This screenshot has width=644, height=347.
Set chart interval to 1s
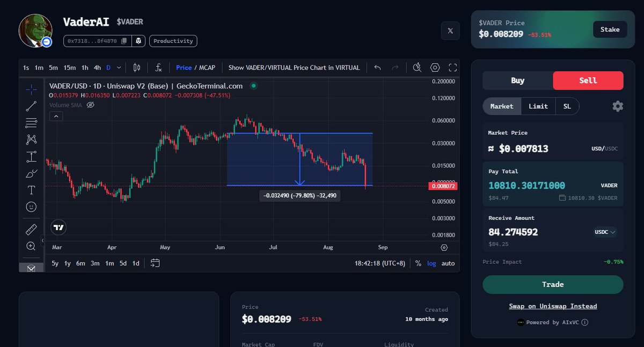tap(26, 68)
